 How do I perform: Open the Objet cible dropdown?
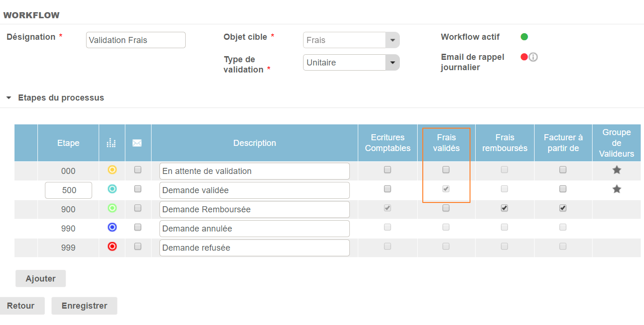tap(392, 40)
